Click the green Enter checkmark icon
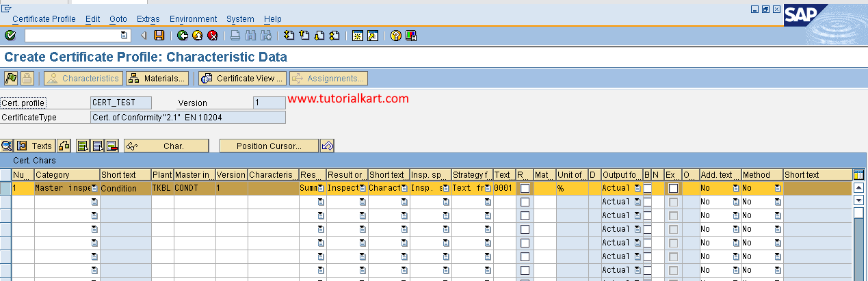This screenshot has width=868, height=281. pyautogui.click(x=10, y=35)
